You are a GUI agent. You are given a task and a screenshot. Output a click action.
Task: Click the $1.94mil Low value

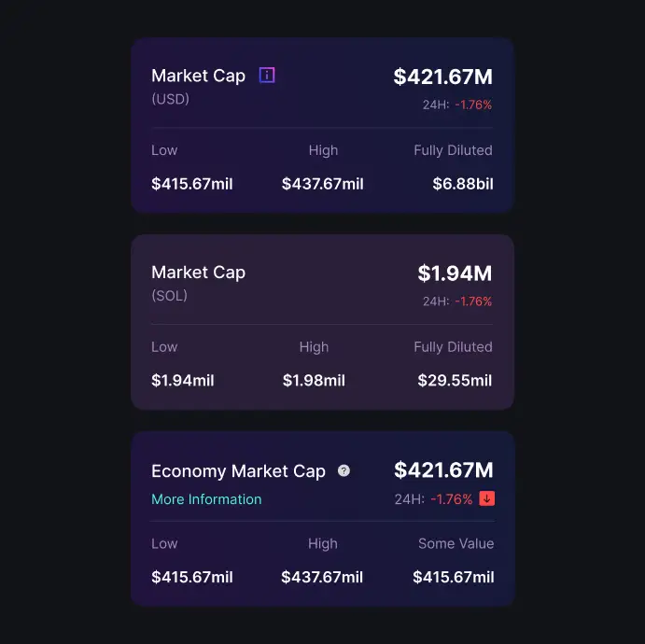point(183,380)
